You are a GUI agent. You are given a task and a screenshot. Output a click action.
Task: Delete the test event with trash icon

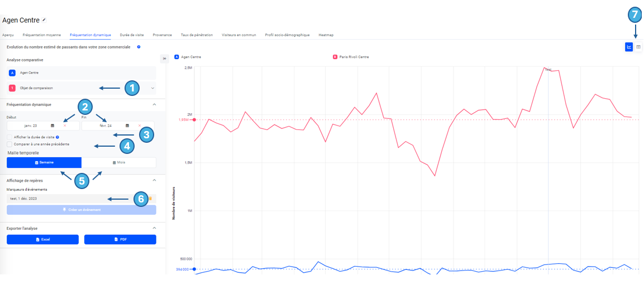coord(150,199)
